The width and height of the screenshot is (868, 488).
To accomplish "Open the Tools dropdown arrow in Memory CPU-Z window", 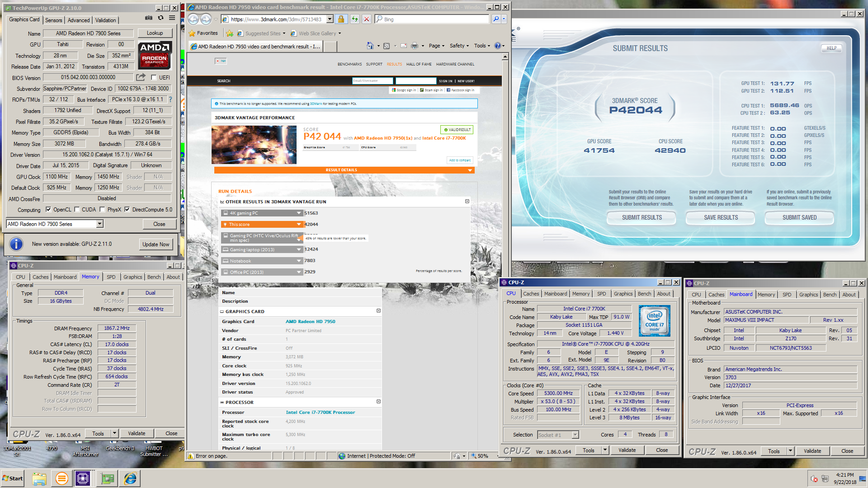I will (114, 433).
